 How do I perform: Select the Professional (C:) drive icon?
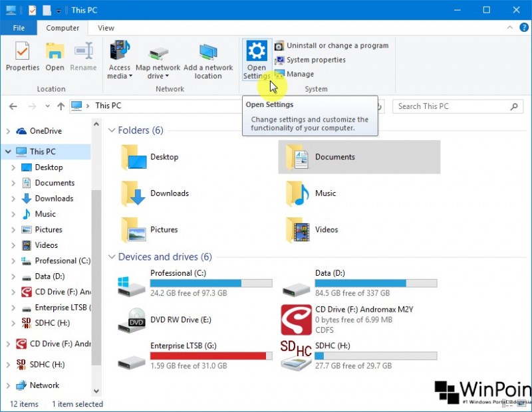click(131, 287)
